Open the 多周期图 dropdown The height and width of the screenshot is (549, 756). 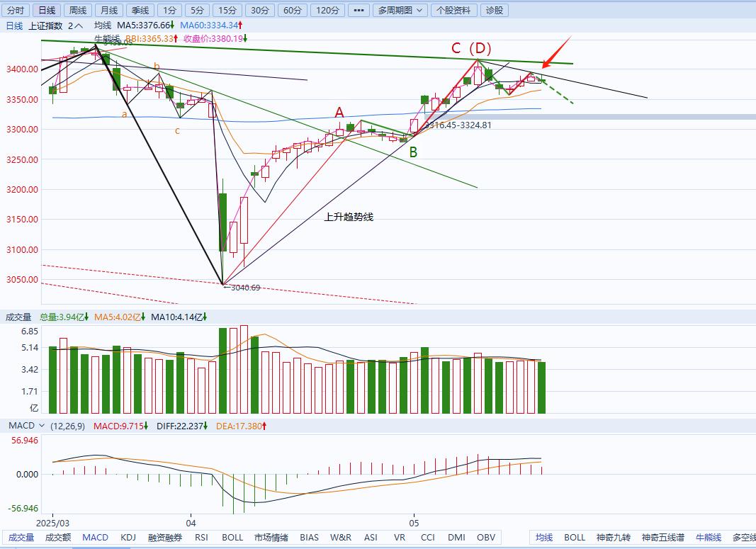click(400, 11)
